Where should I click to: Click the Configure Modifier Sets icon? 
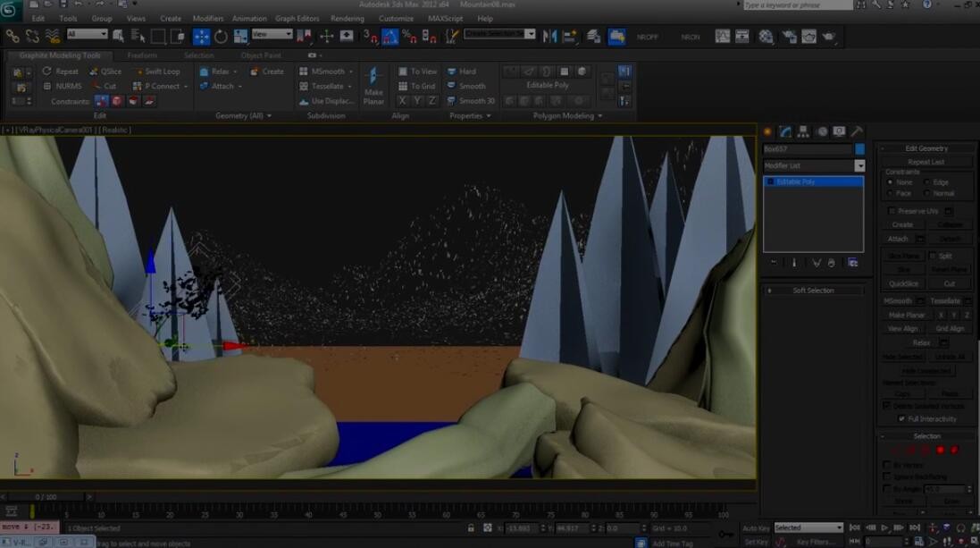tap(853, 263)
